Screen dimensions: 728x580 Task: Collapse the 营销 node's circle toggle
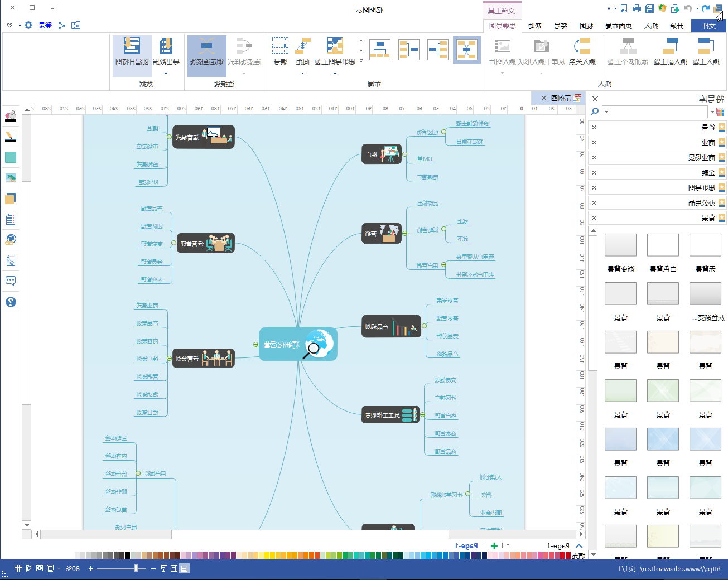(405, 234)
